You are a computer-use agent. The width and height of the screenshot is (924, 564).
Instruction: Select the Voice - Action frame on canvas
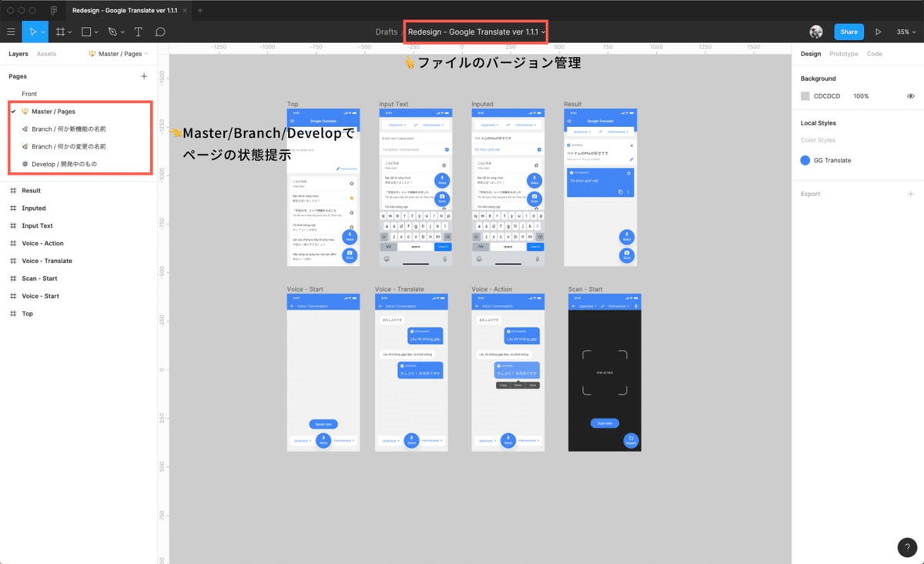pos(508,372)
